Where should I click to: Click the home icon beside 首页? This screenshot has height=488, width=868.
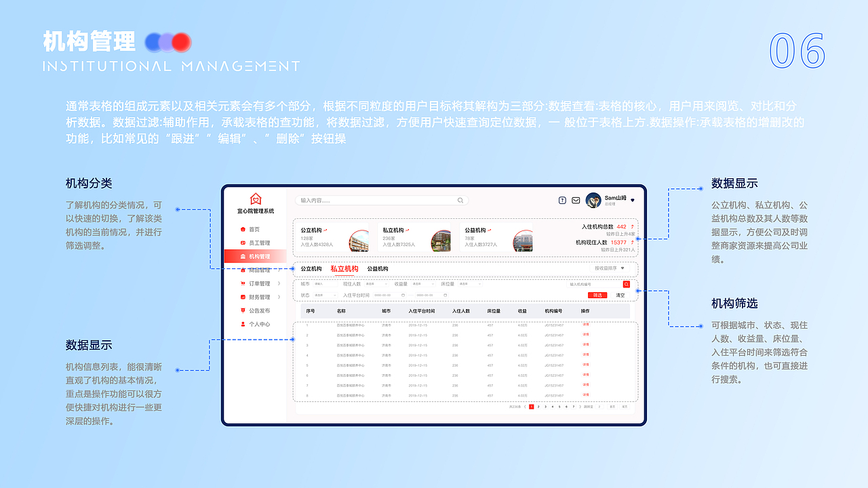click(x=243, y=230)
